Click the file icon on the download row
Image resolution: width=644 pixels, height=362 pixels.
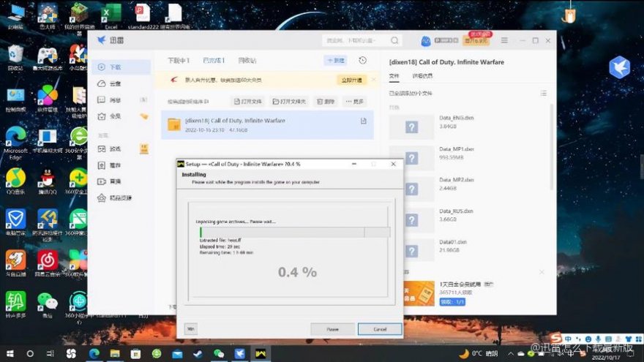pyautogui.click(x=364, y=121)
